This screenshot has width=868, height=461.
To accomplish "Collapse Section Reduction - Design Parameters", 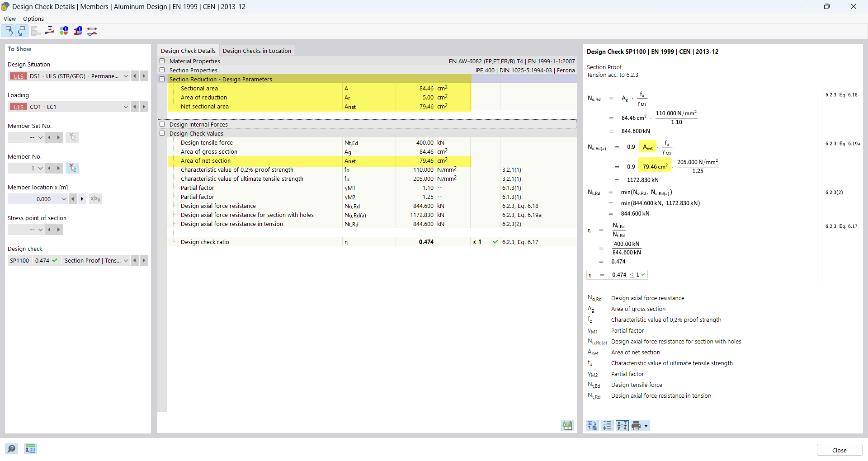I will pyautogui.click(x=162, y=79).
